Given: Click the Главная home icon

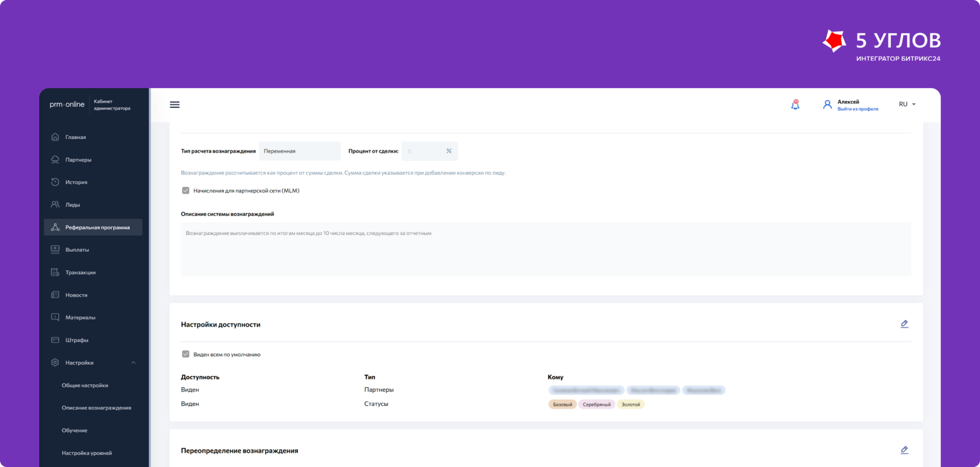Looking at the screenshot, I should pyautogui.click(x=55, y=137).
